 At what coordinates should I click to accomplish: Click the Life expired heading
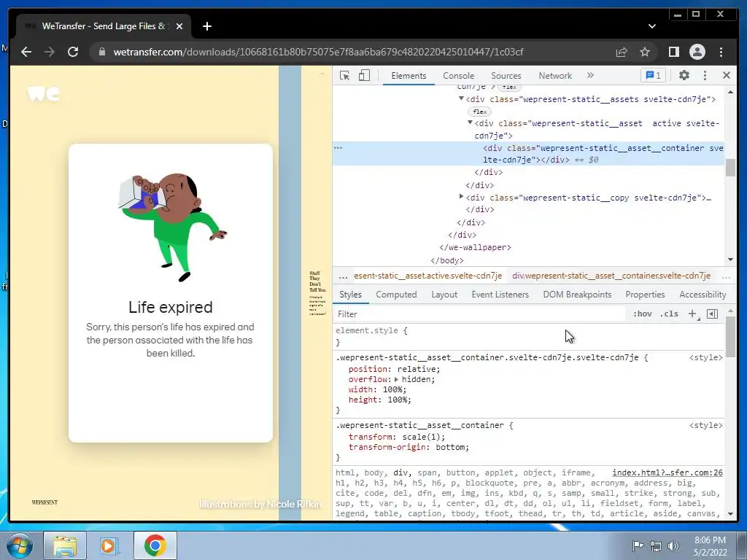click(171, 307)
